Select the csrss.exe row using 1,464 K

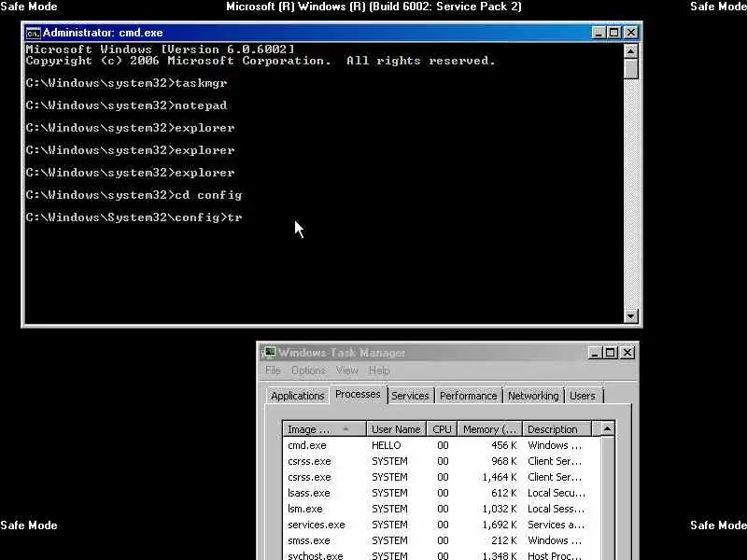click(442, 477)
